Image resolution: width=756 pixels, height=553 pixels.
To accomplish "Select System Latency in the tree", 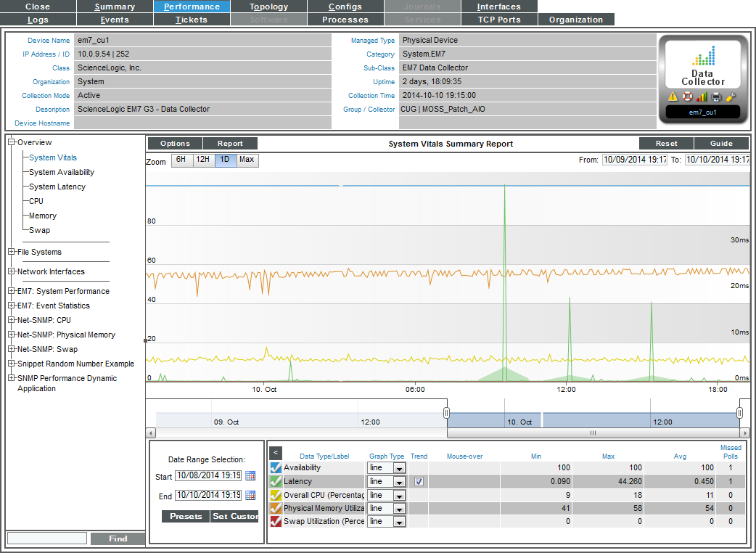I will (x=57, y=187).
